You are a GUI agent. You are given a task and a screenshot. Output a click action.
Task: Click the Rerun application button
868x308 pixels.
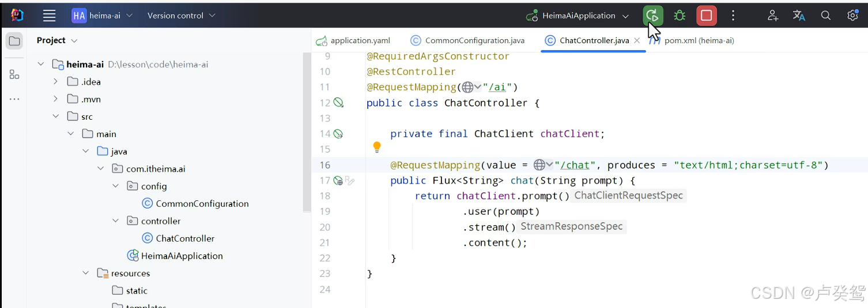(652, 16)
